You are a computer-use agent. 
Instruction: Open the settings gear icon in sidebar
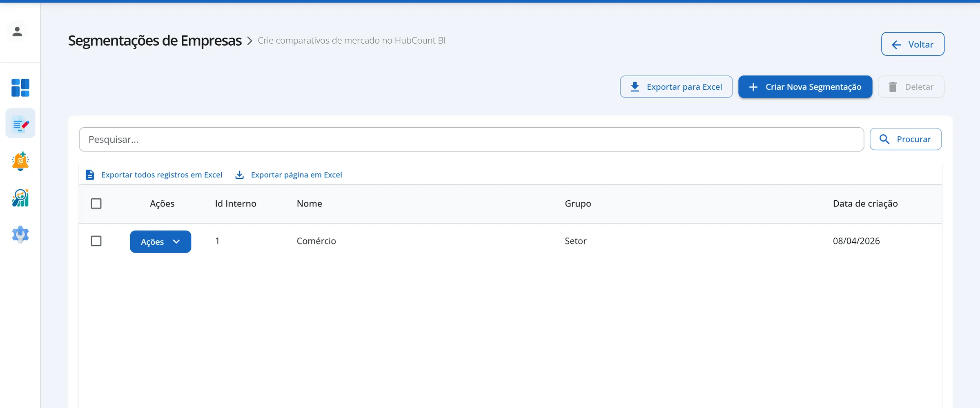pyautogui.click(x=20, y=235)
